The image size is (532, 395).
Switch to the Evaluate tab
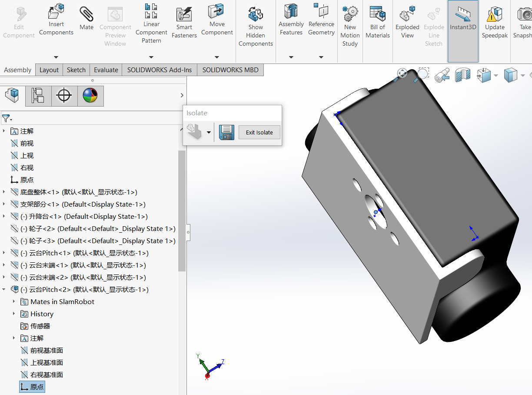point(106,70)
